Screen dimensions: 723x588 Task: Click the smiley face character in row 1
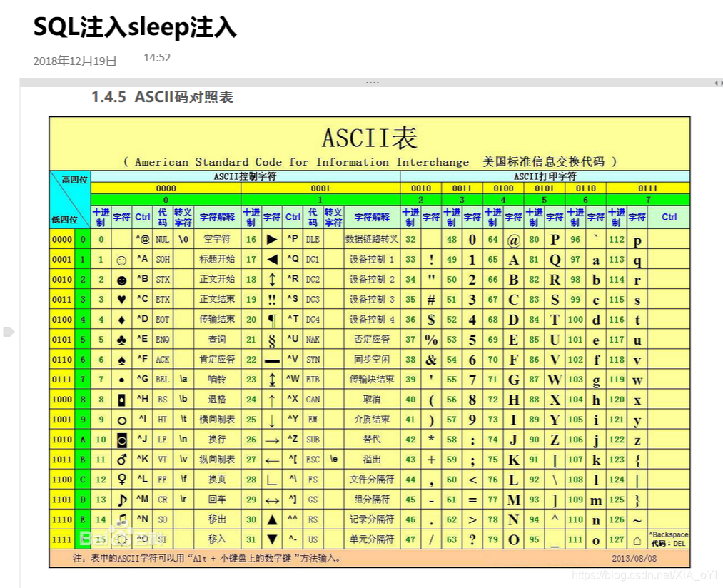(x=121, y=260)
